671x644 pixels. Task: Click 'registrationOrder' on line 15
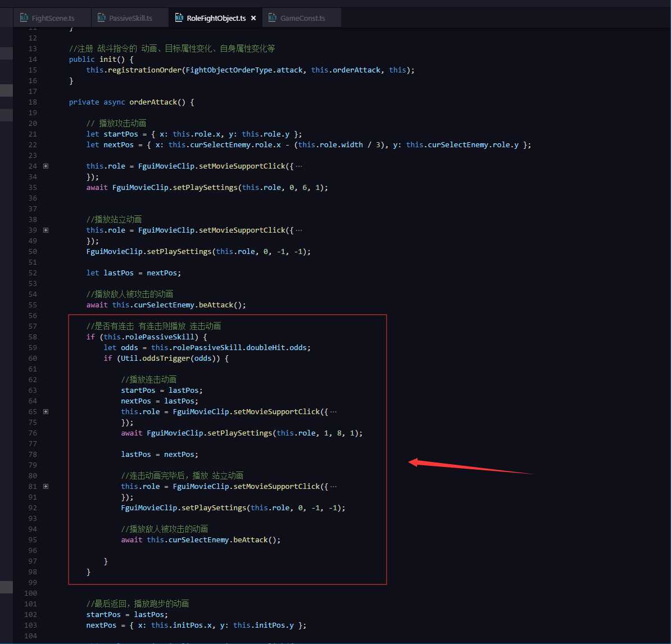click(144, 70)
